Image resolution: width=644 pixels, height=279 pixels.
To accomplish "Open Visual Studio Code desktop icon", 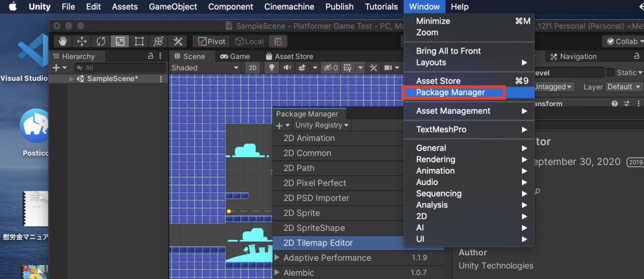I will [32, 50].
